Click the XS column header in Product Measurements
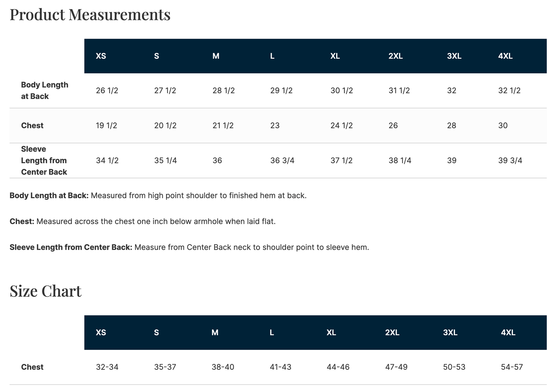 101,56
